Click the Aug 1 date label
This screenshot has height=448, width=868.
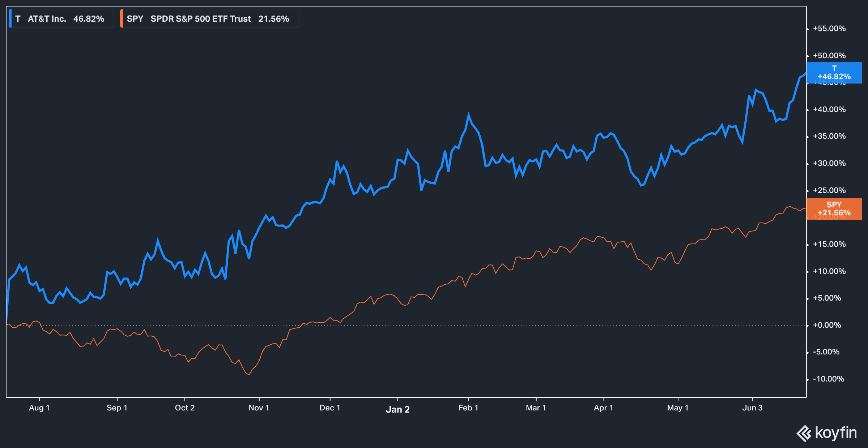39,408
